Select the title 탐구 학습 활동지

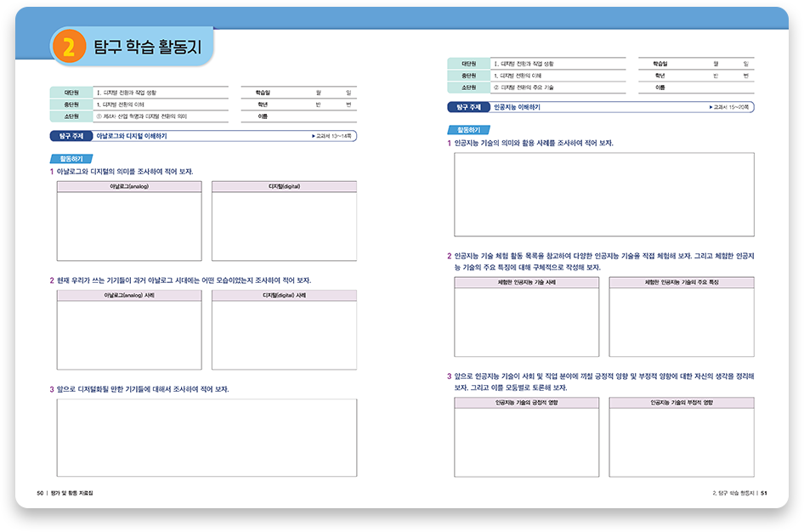pos(148,47)
